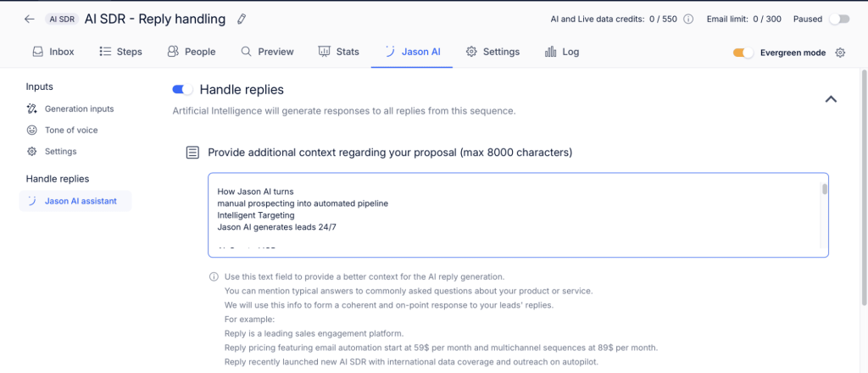Click 'AI and Live data credits: 0 / 550'

(614, 19)
